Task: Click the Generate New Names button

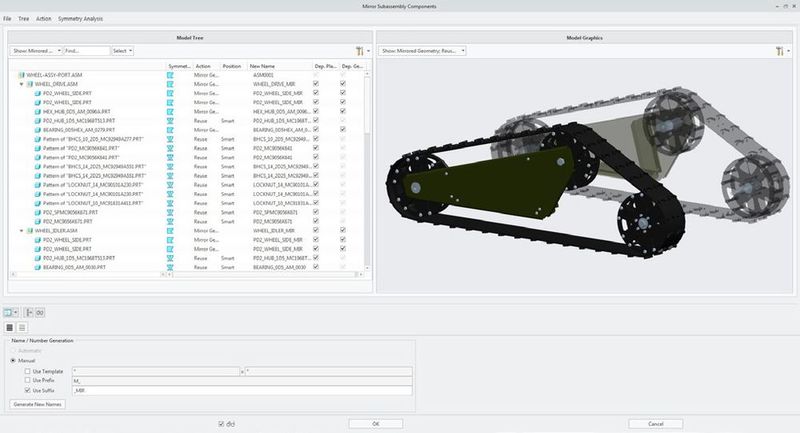Action: (x=39, y=403)
